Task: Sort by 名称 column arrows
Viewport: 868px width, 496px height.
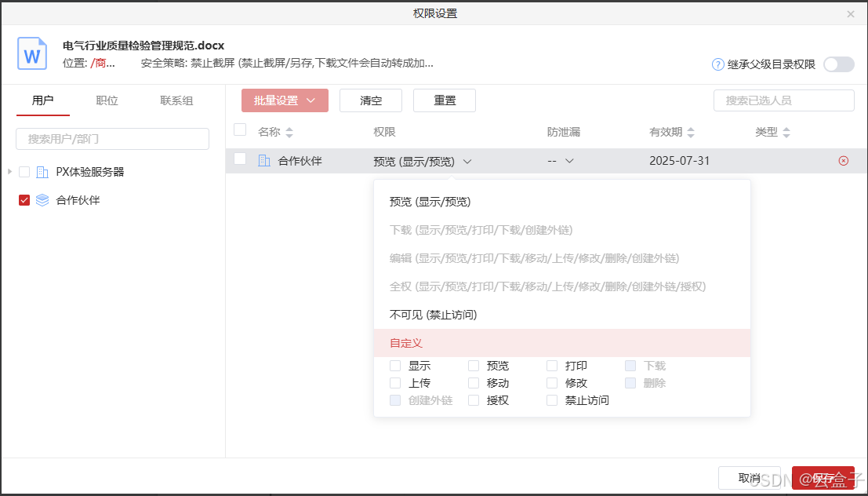Action: (289, 133)
